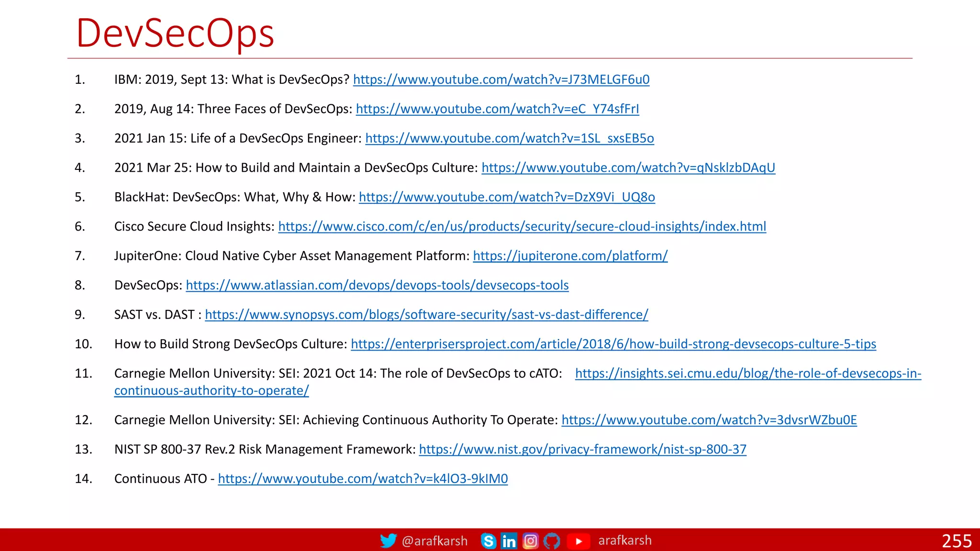Open the Atlassian devsecops-tools link
Viewport: 980px width, 551px height.
[x=377, y=285]
